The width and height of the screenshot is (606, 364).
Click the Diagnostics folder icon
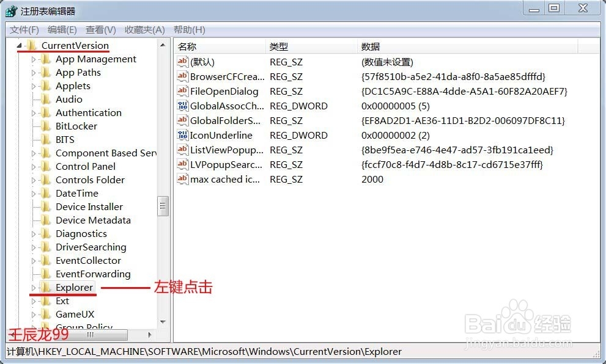pos(46,233)
